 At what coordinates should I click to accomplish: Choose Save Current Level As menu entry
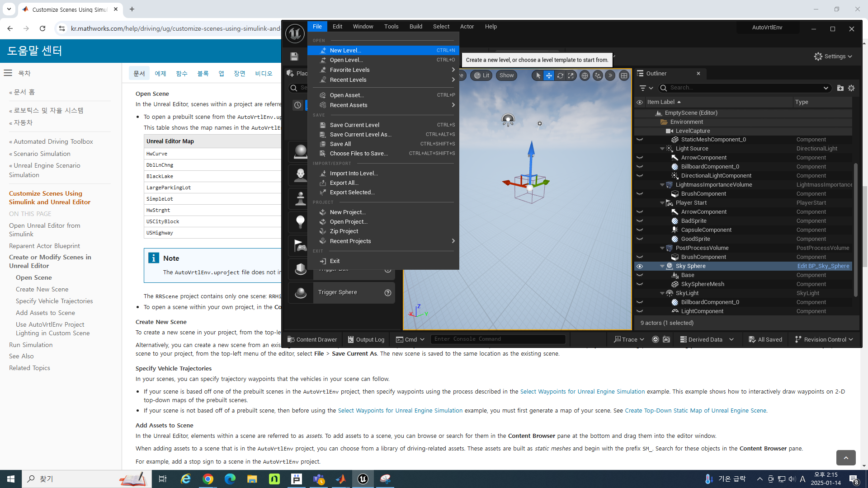tap(360, 134)
